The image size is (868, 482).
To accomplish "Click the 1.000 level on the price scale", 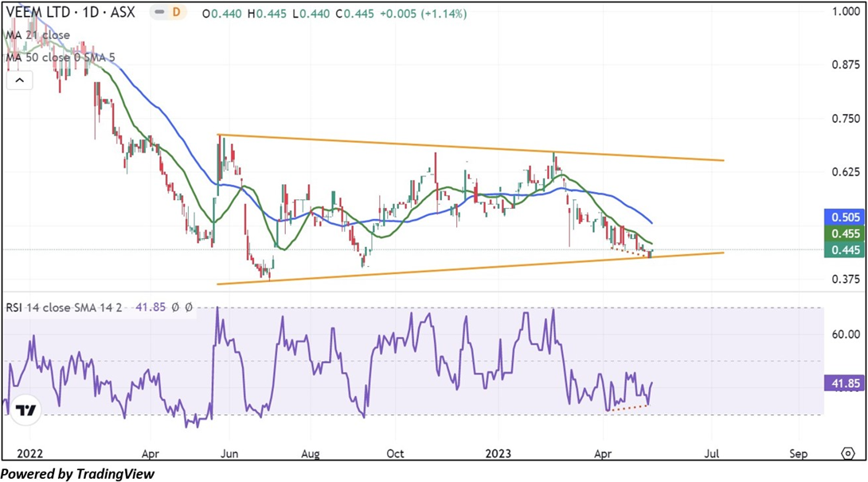I will [x=845, y=12].
